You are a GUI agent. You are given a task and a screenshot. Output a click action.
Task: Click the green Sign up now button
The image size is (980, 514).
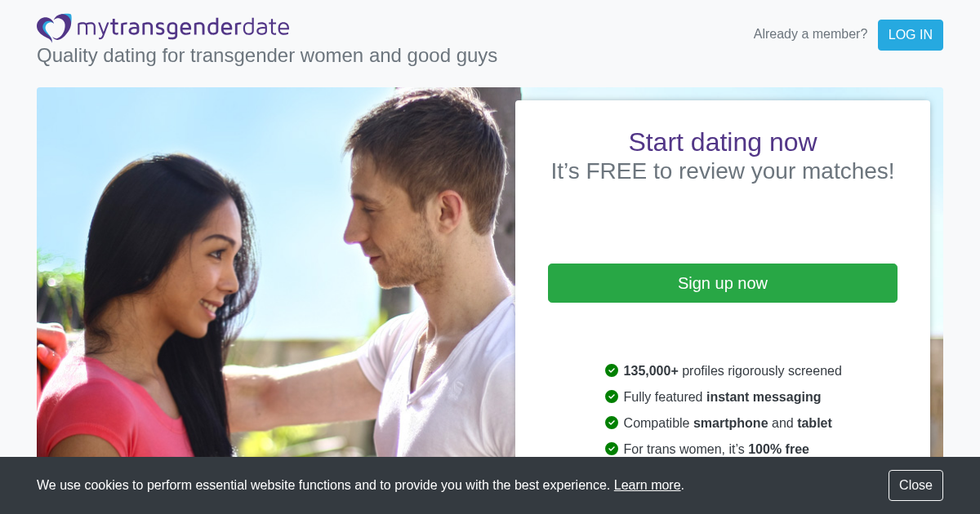click(723, 283)
